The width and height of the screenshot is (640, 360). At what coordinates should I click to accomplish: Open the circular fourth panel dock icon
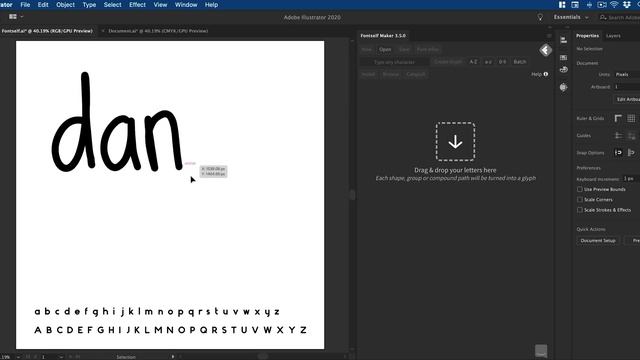coord(564,87)
